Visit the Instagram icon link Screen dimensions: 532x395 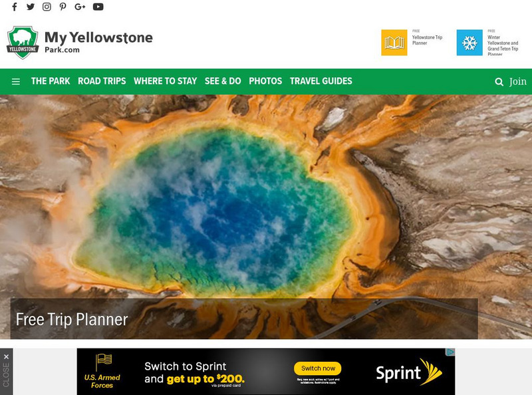47,7
